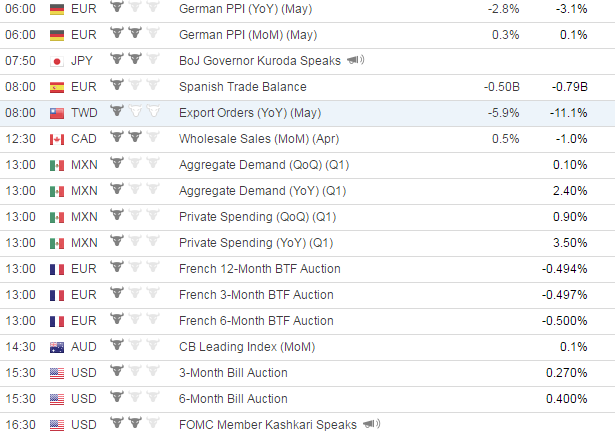Click the Australian flag next to AUD

pos(57,347)
